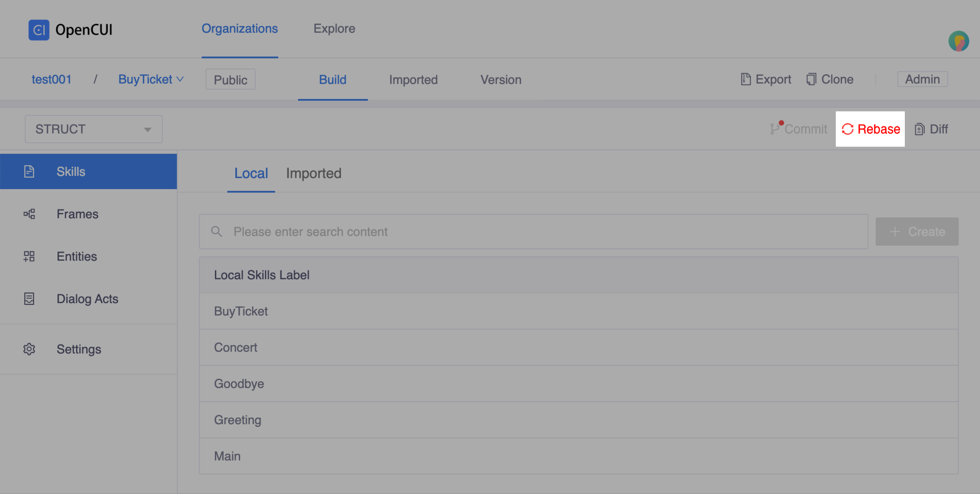This screenshot has width=980, height=494.
Task: Click the OpenCUI logo icon
Action: (x=39, y=30)
